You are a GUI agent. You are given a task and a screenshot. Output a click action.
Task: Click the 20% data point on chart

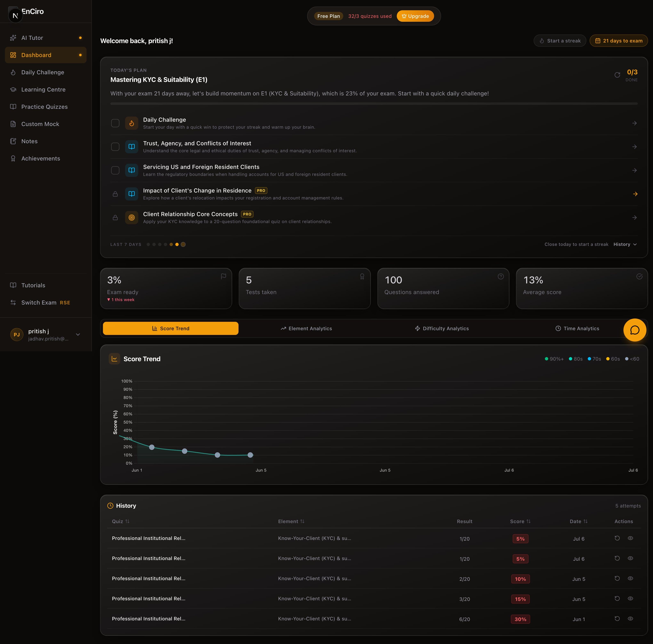152,447
